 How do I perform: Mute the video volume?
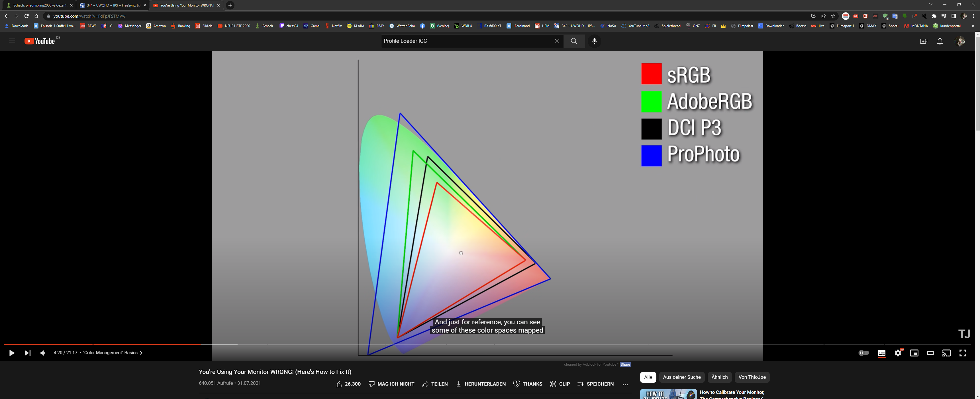(x=43, y=353)
